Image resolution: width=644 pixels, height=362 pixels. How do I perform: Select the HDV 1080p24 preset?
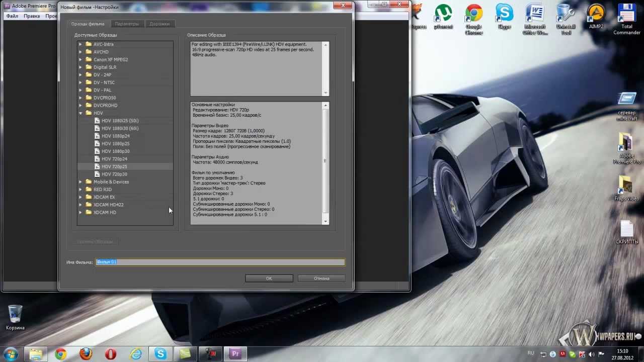pos(115,136)
